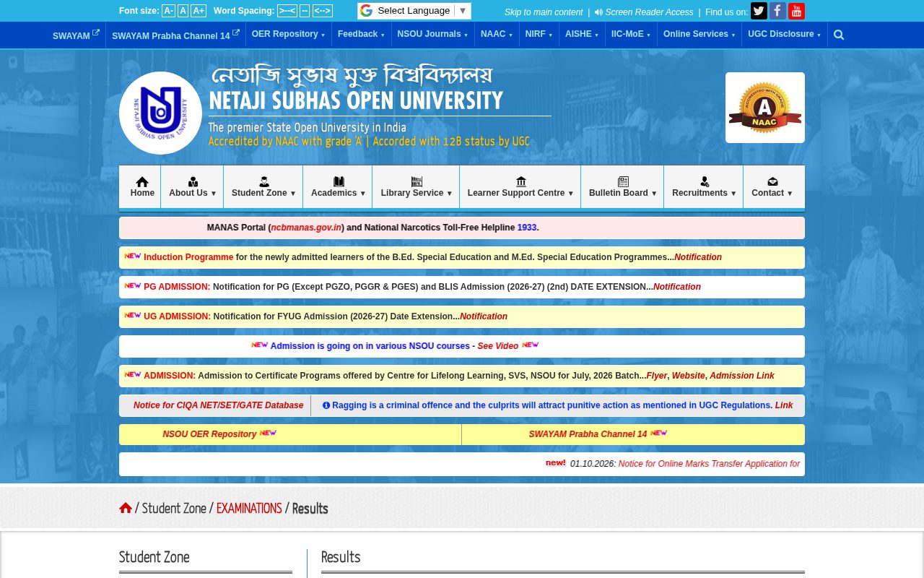Open the Library Service menu
Viewport: 924px width, 578px height.
tap(416, 187)
